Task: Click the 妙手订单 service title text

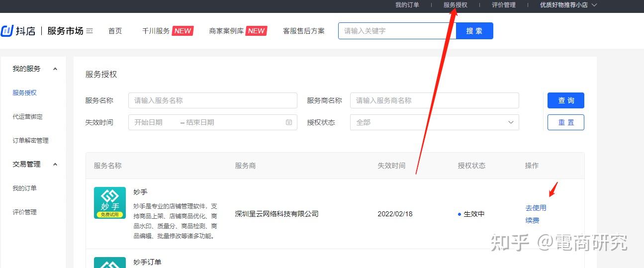Action: (x=148, y=262)
